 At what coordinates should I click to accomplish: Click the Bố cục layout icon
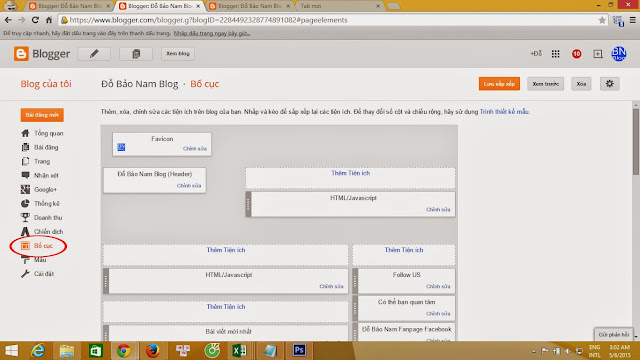25,245
